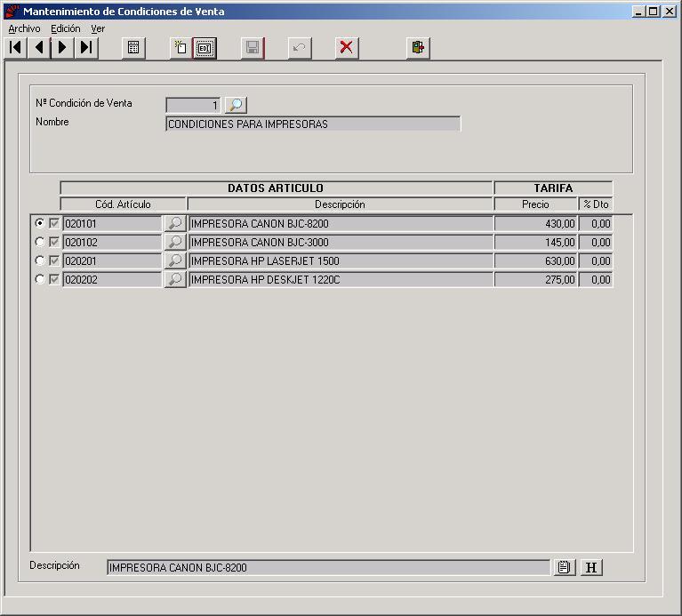Go to the previous record
The height and width of the screenshot is (616, 682).
click(39, 47)
